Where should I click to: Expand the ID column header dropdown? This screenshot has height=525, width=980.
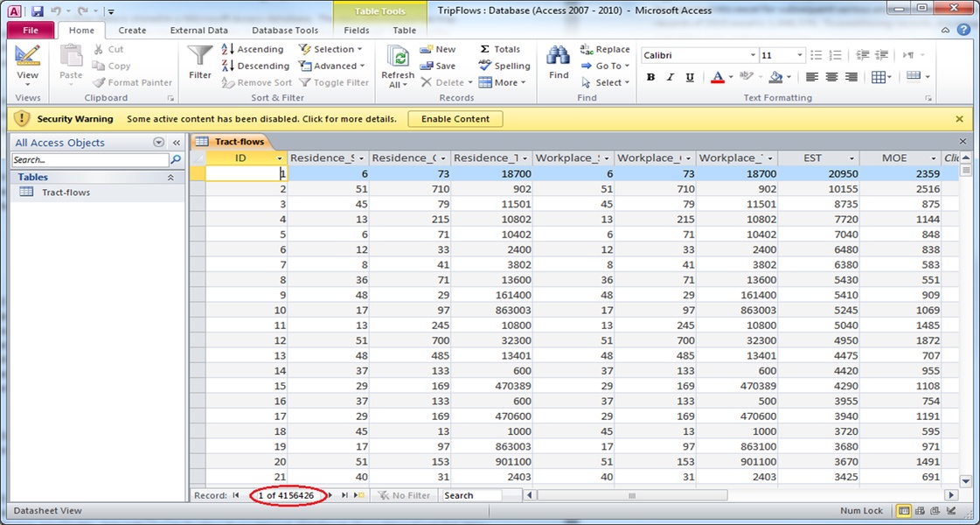tap(280, 158)
